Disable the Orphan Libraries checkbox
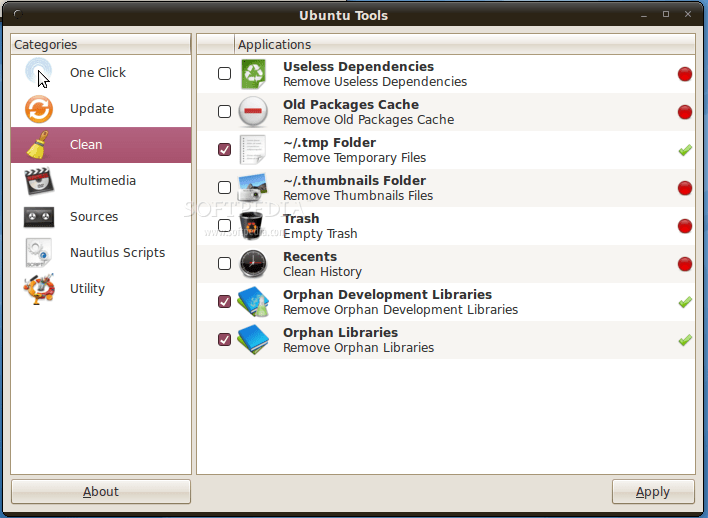 (x=224, y=339)
